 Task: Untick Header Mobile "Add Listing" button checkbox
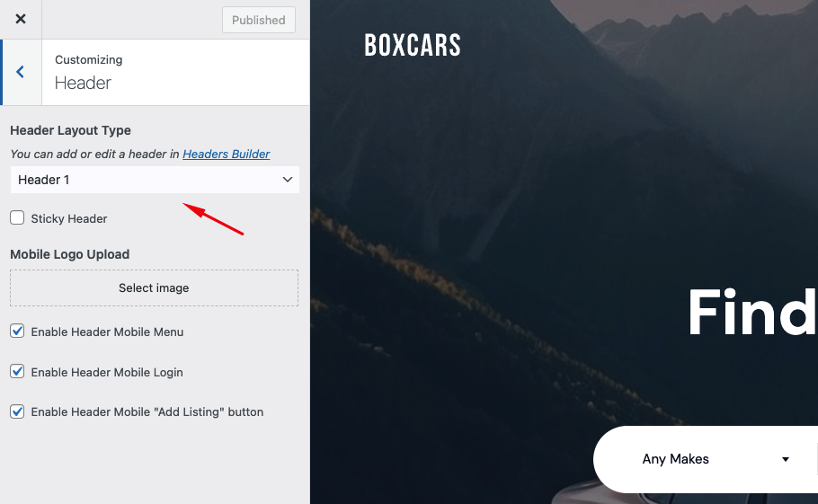(x=17, y=411)
